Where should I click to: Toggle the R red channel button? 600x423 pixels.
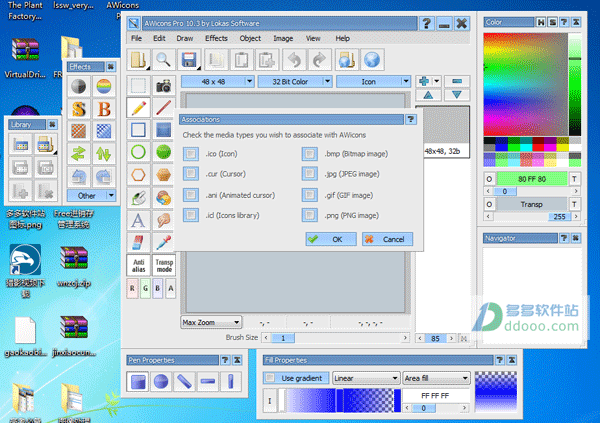click(x=132, y=288)
